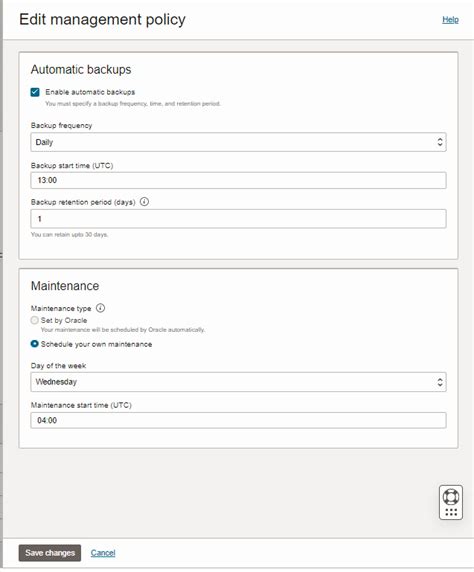Click the dots grip below the lifebuoy
474x572 pixels.
pyautogui.click(x=451, y=512)
